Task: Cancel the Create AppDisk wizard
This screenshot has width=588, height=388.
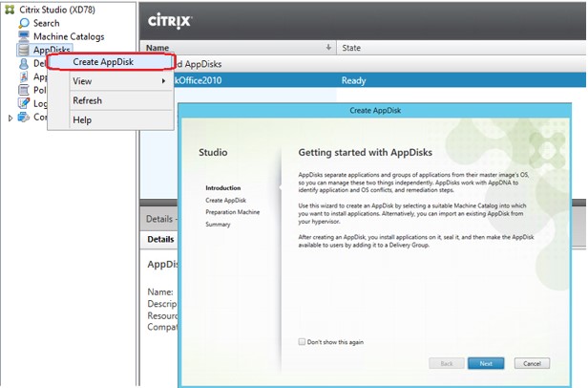Action: click(532, 363)
